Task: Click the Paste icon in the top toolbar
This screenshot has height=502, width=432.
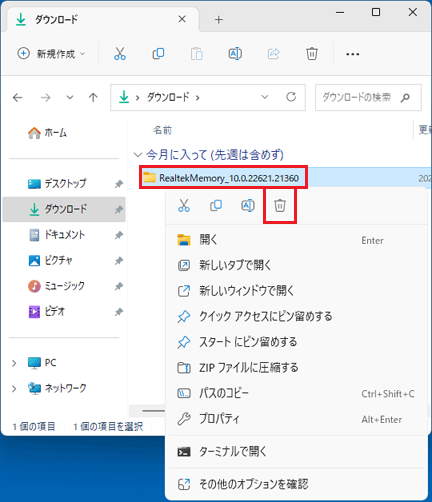Action: click(197, 54)
